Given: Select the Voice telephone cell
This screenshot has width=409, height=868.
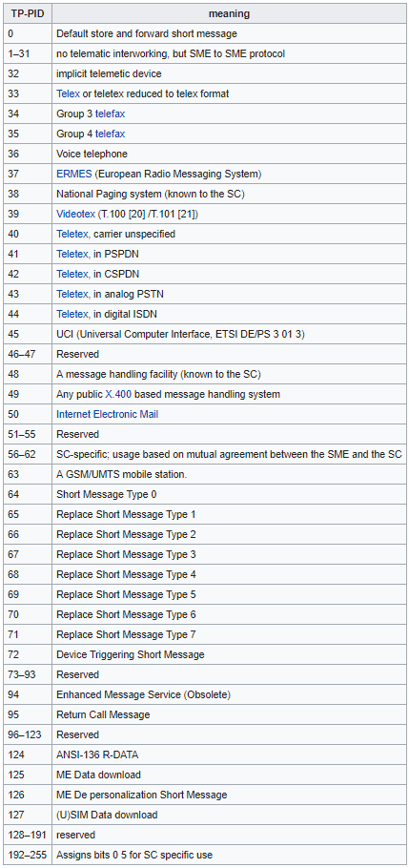Looking at the screenshot, I should point(229,154).
